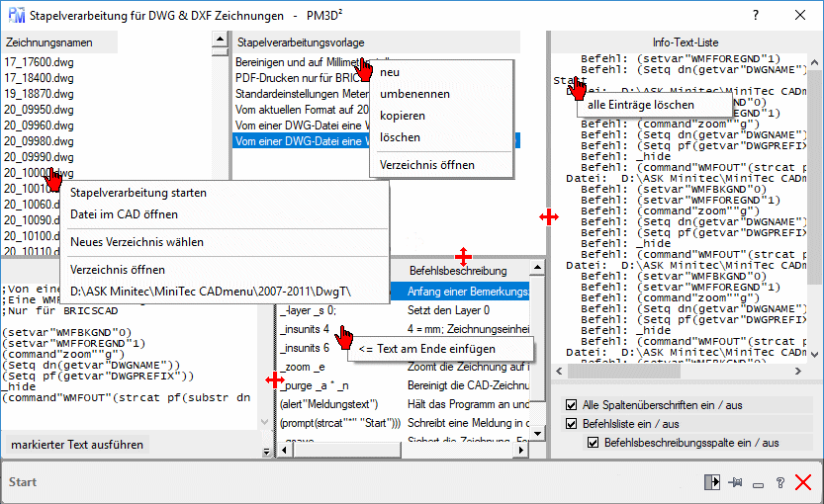Select command row '_zoom _e'

click(303, 367)
